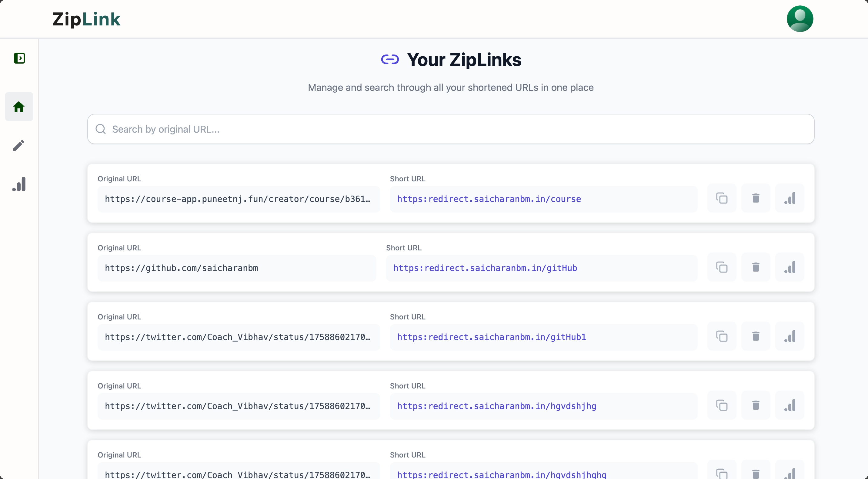View analytics for the hgvdshjhg link
Viewport: 868px width, 479px height.
[790, 405]
